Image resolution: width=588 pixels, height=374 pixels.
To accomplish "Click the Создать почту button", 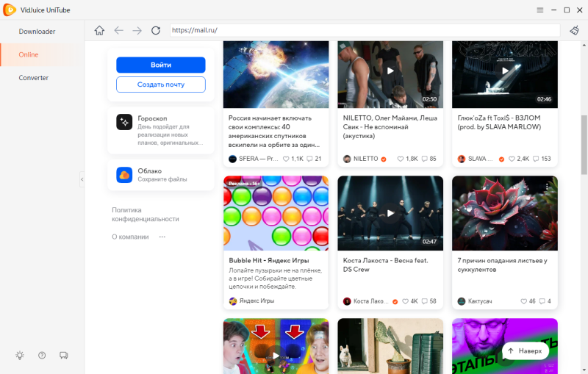I will coord(160,84).
